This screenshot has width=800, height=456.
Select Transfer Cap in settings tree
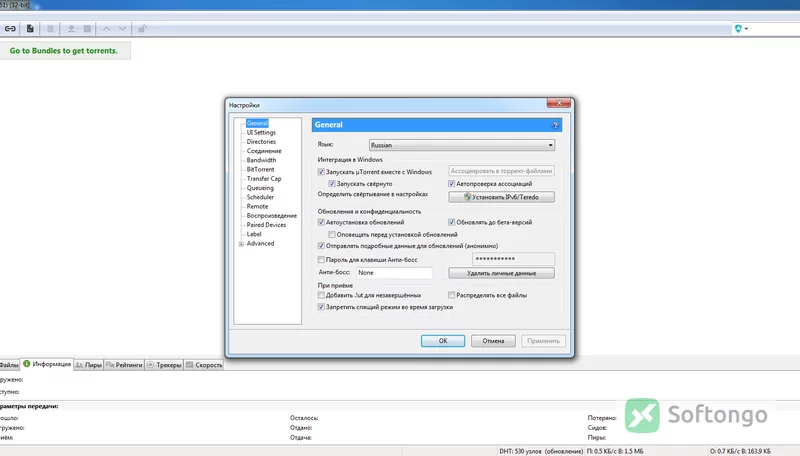[264, 179]
